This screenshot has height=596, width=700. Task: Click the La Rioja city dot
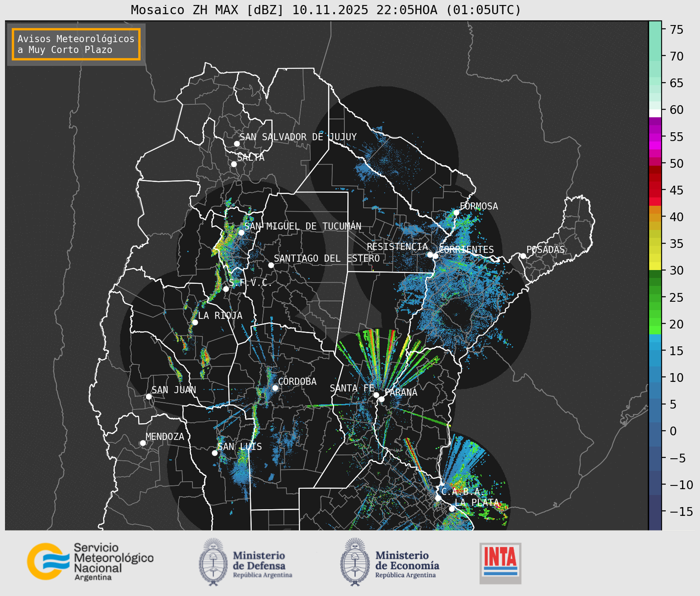tap(195, 322)
